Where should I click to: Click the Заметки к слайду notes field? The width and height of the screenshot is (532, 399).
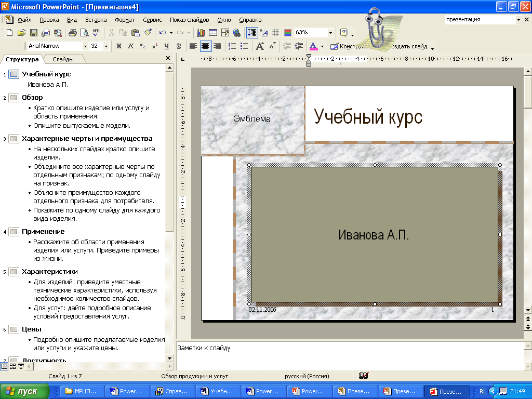tap(350, 356)
